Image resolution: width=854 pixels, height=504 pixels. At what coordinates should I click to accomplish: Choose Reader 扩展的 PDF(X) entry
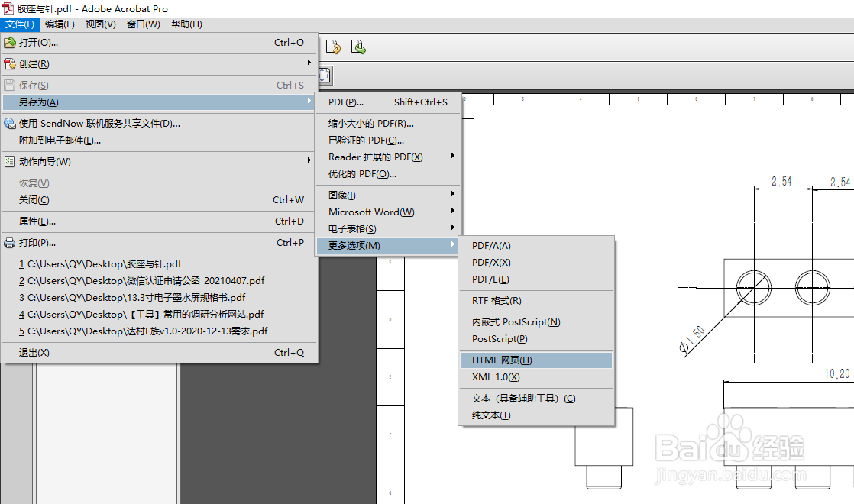click(388, 157)
